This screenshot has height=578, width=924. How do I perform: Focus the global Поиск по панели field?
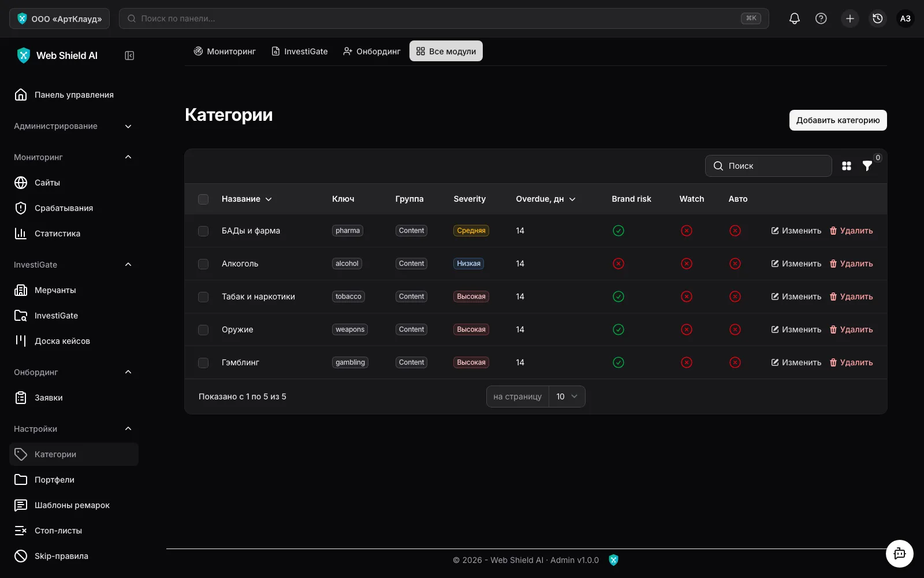point(444,18)
